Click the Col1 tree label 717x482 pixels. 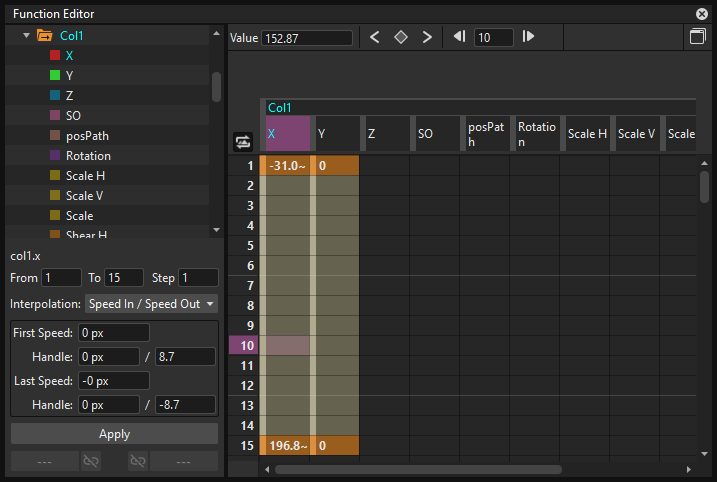coord(72,36)
